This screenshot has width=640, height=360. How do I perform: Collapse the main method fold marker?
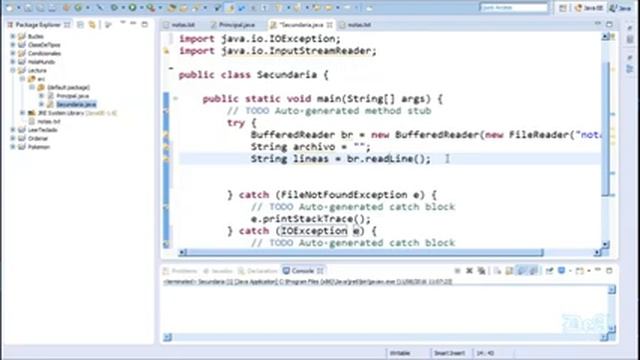176,98
